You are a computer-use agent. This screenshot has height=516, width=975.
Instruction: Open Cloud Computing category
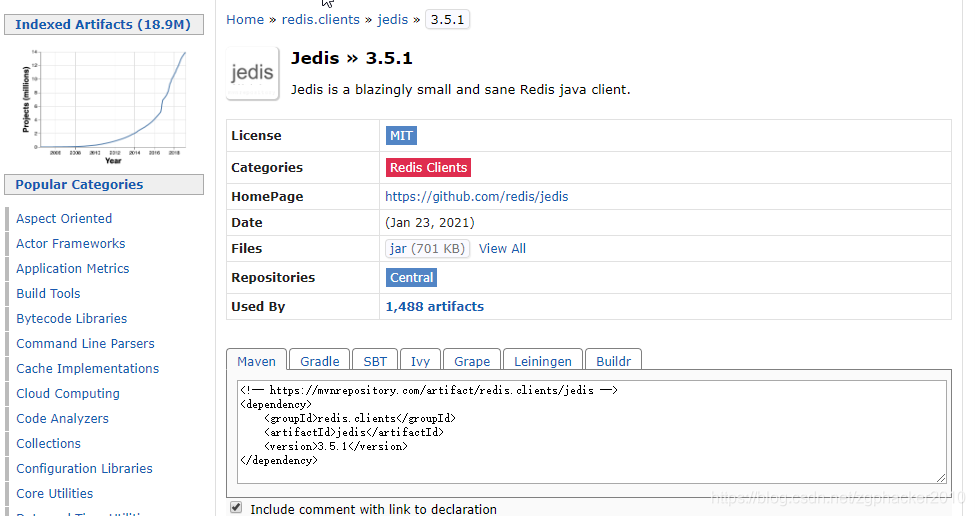click(x=68, y=394)
